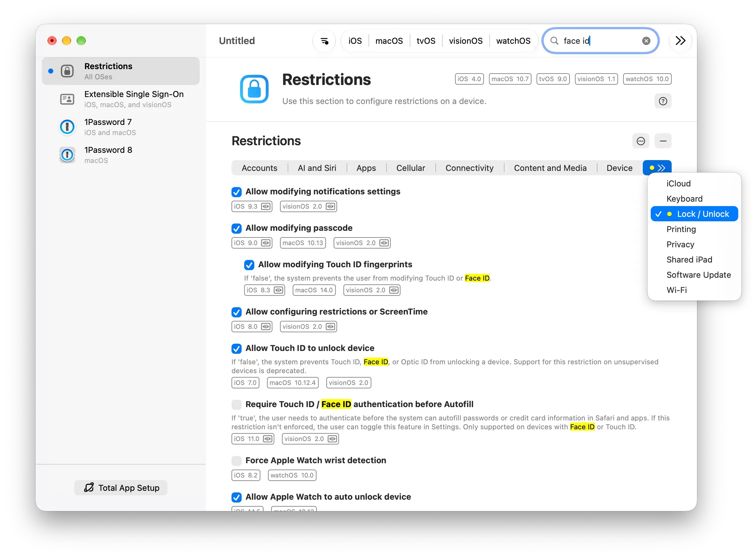
Task: Filter by watchOS platform in the toolbar
Action: [513, 41]
